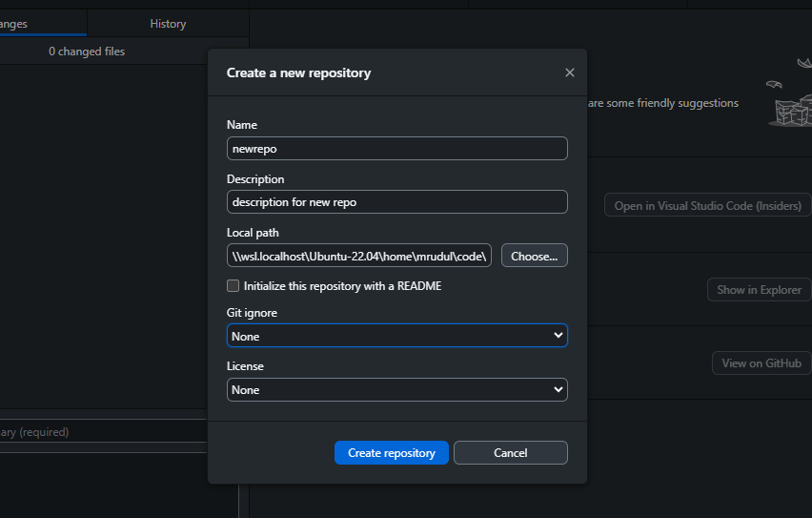812x518 pixels.
Task: Click the chevron arrow on License dropdown
Action: 558,389
